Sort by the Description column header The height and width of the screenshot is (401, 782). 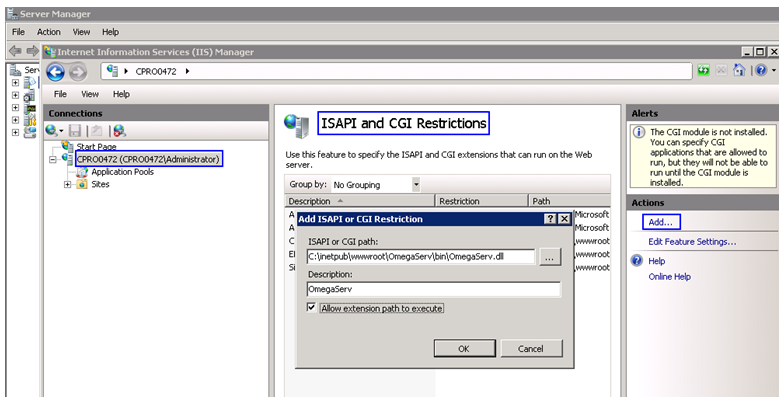360,201
